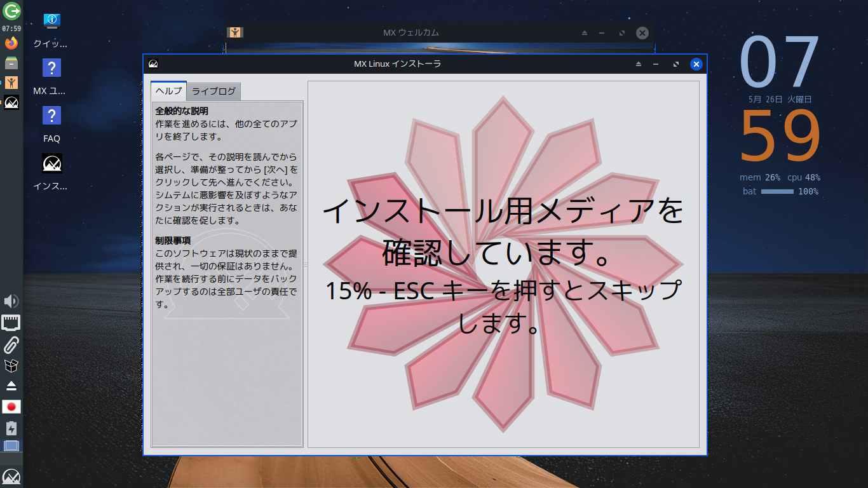This screenshot has height=488, width=868.
Task: Open Firefox from the side panel
Action: 11,43
